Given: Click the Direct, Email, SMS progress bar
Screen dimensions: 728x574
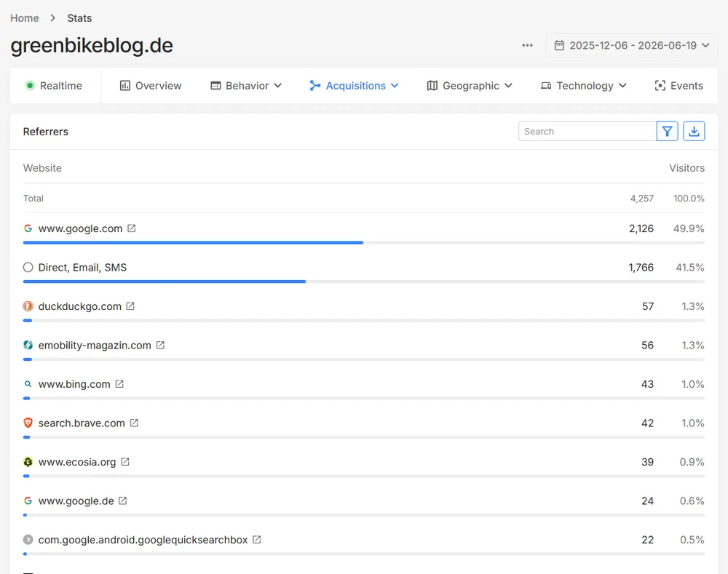Looking at the screenshot, I should click(364, 282).
